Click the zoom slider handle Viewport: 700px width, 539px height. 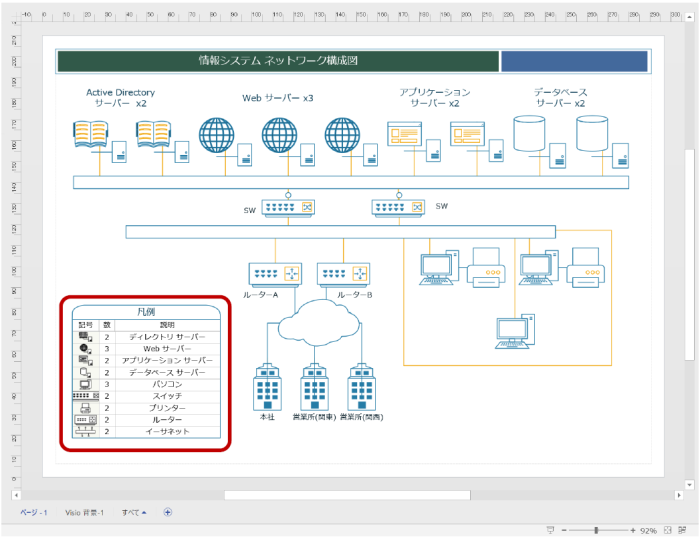click(x=597, y=530)
